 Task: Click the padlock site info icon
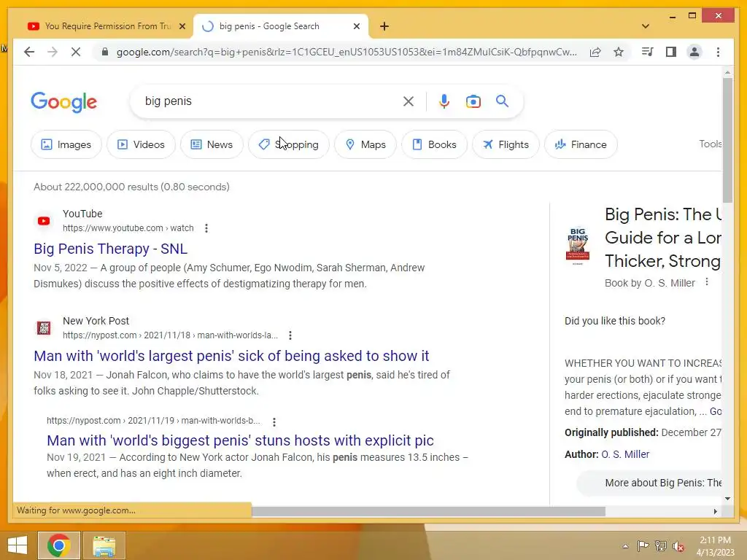click(x=105, y=52)
